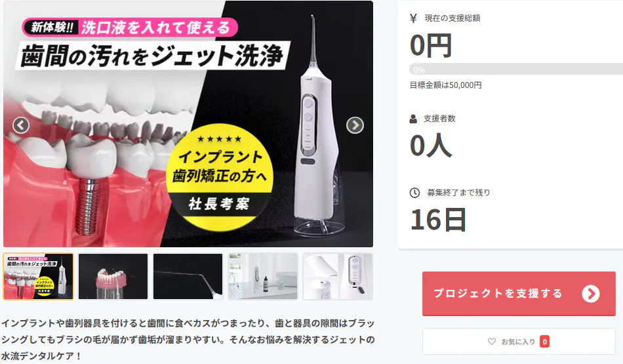Click the white arrow circle in the support button
The image size is (623, 364).
591,294
